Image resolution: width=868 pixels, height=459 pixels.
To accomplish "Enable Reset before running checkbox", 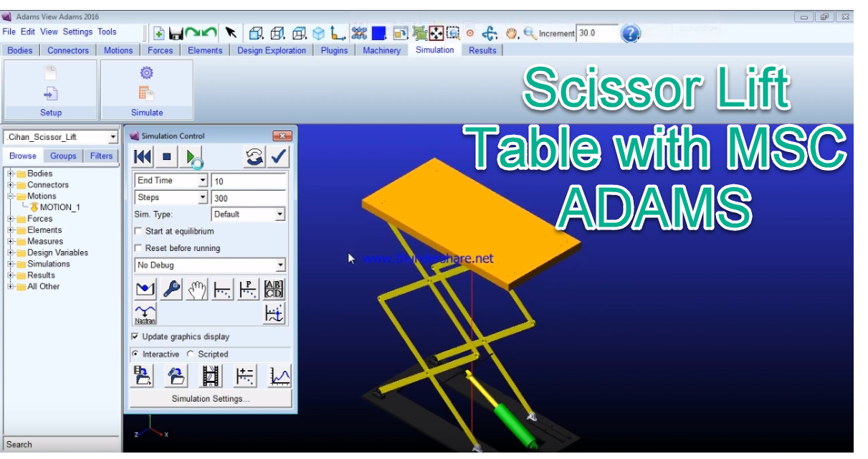I will 138,248.
